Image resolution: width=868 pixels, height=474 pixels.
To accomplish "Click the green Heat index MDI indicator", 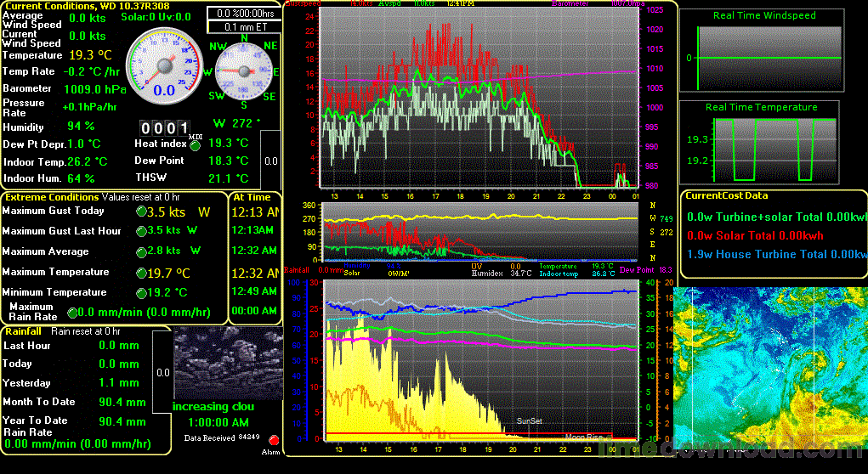I will (x=195, y=145).
